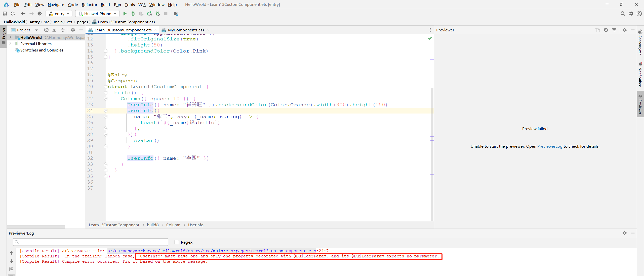The image size is (644, 276).
Task: Open Previewer inspector icon
Action: [x=614, y=30]
